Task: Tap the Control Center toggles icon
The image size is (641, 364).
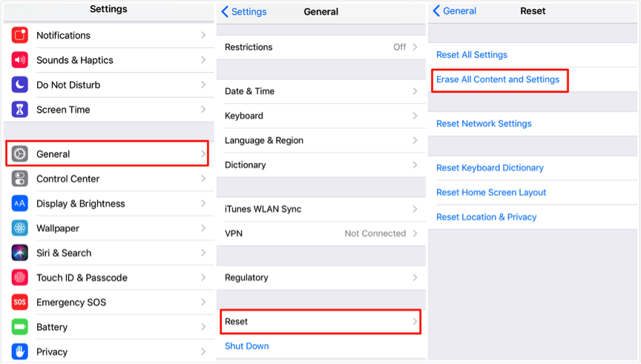Action: 19,179
